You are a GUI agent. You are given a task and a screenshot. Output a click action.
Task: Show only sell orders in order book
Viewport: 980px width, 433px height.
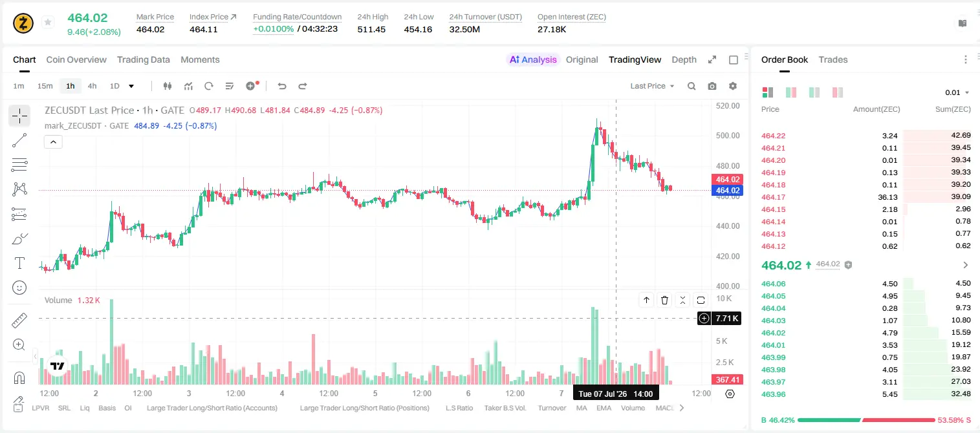838,92
